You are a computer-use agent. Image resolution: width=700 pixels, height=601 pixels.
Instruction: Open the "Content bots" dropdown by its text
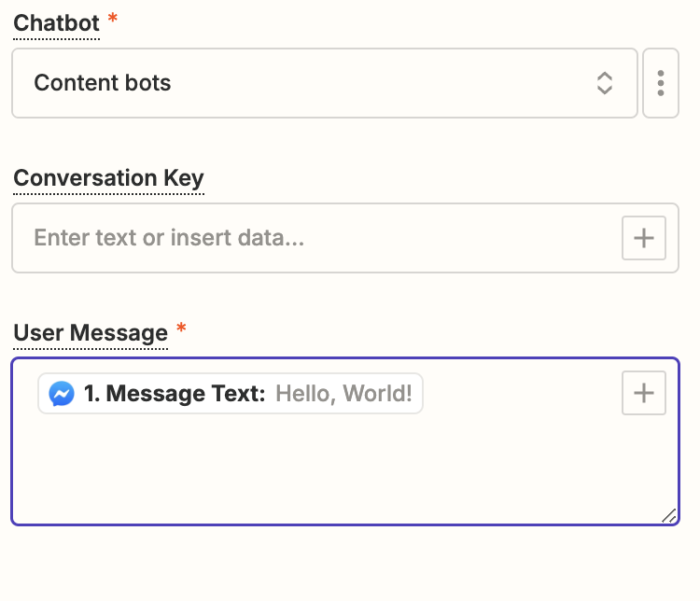[103, 83]
